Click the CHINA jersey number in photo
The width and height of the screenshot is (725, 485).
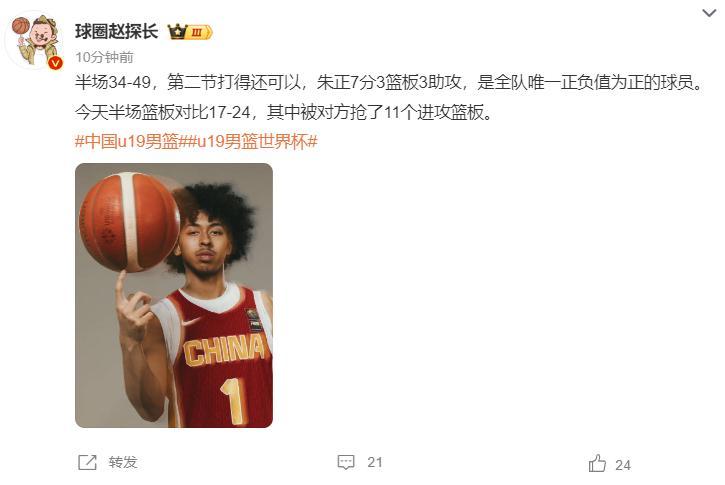tap(235, 402)
